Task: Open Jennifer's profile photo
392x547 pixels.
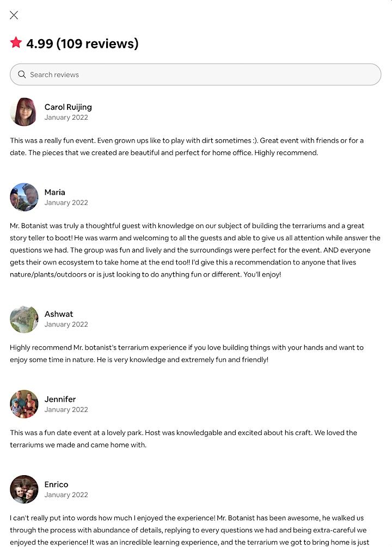Action: pyautogui.click(x=24, y=404)
